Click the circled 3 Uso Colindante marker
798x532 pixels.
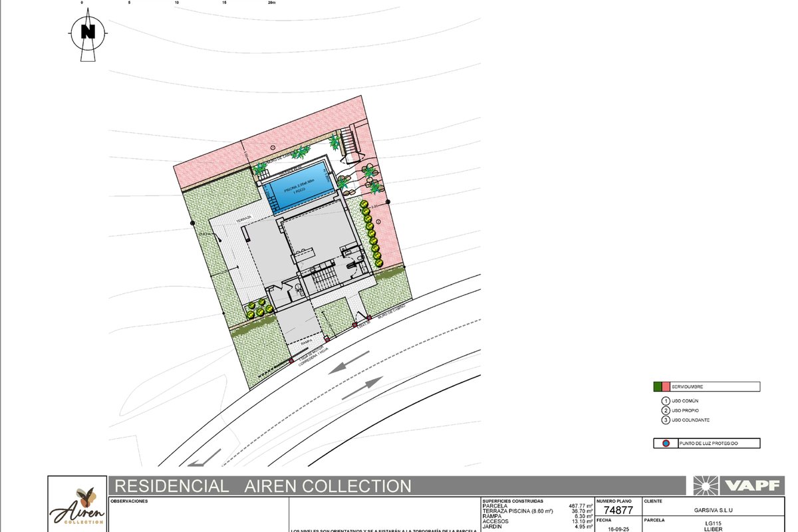[665, 421]
